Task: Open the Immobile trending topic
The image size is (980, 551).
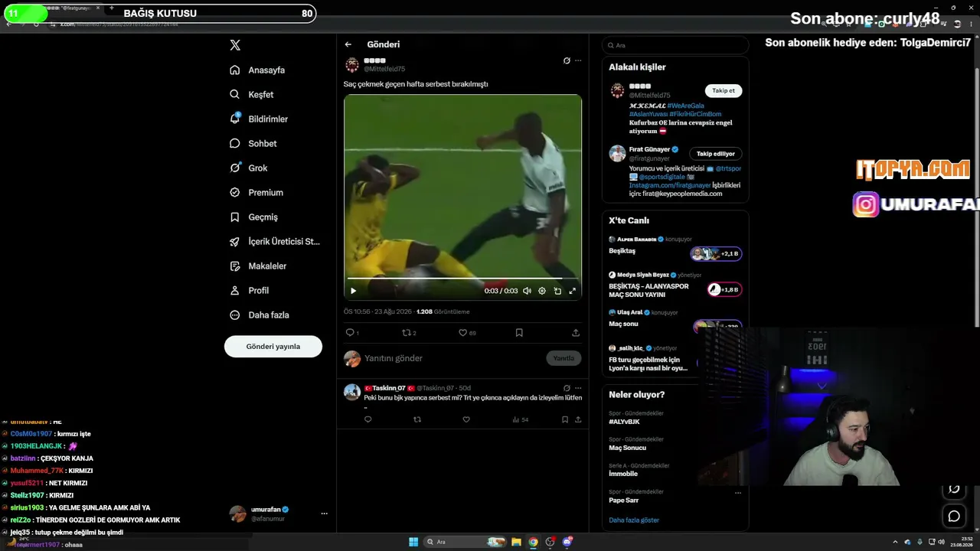Action: tap(623, 474)
